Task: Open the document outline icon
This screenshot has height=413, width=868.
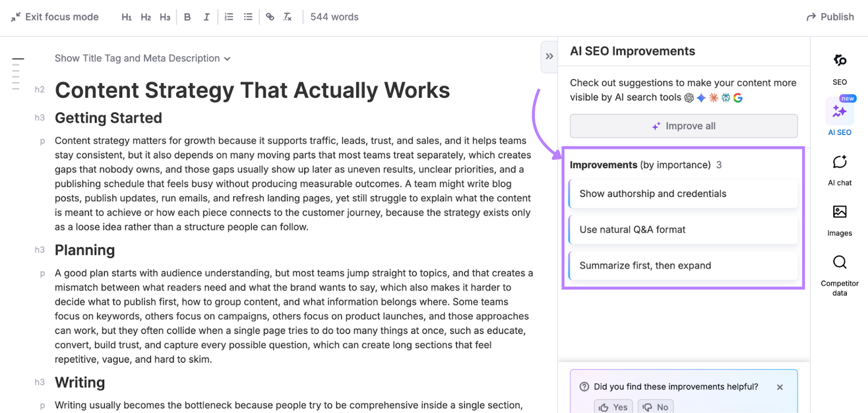Action: [17, 74]
